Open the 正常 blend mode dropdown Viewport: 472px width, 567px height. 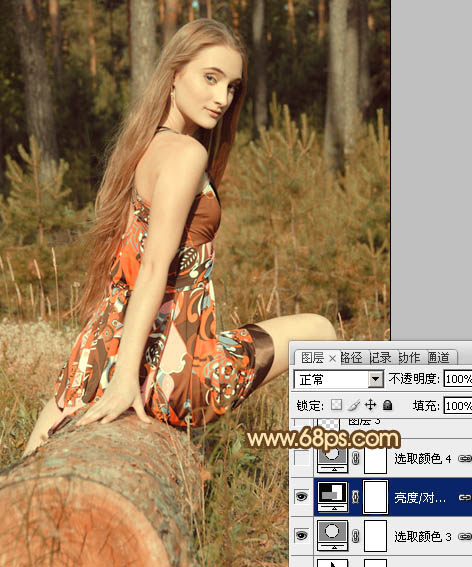coord(376,379)
